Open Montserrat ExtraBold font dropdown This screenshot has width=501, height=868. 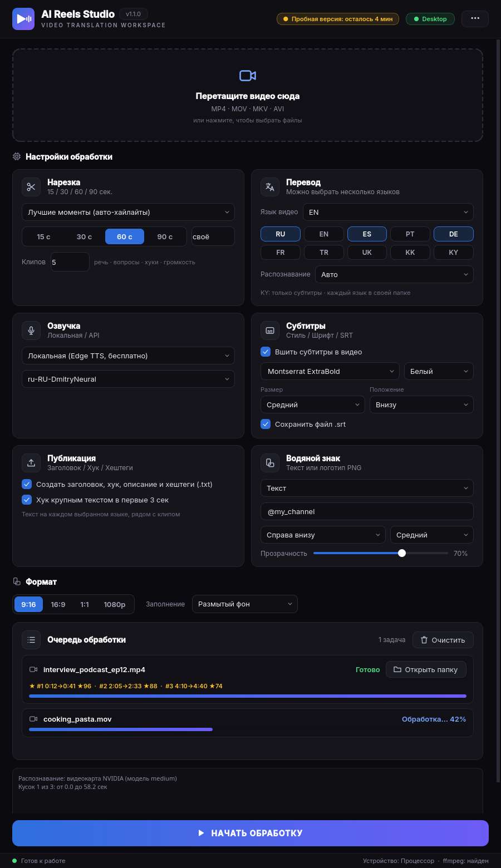point(330,371)
